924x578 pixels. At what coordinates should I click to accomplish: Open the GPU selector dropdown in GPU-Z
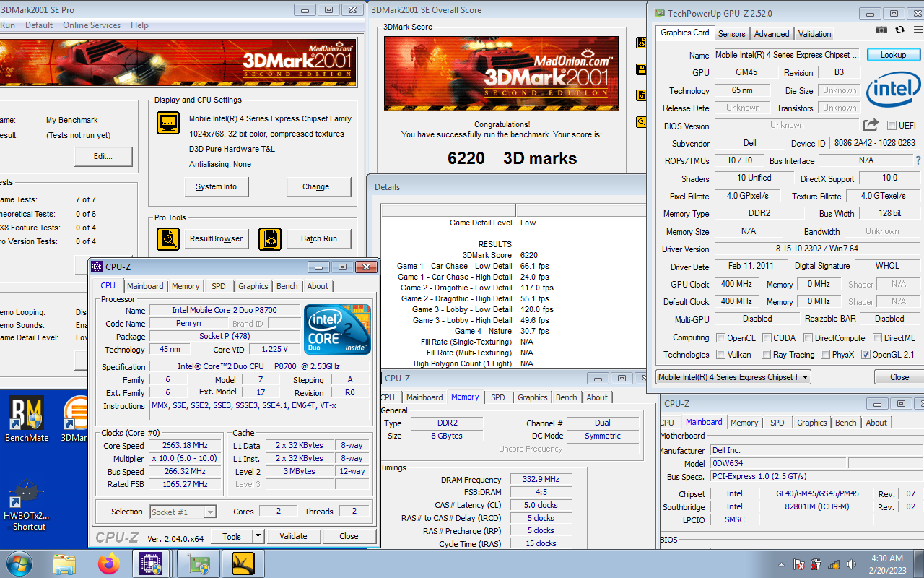tap(733, 377)
